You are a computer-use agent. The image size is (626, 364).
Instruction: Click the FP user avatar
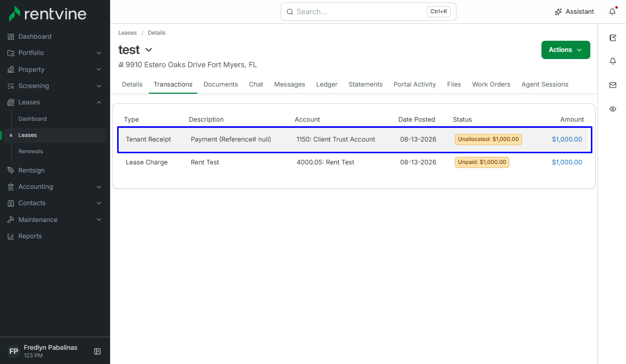point(14,351)
